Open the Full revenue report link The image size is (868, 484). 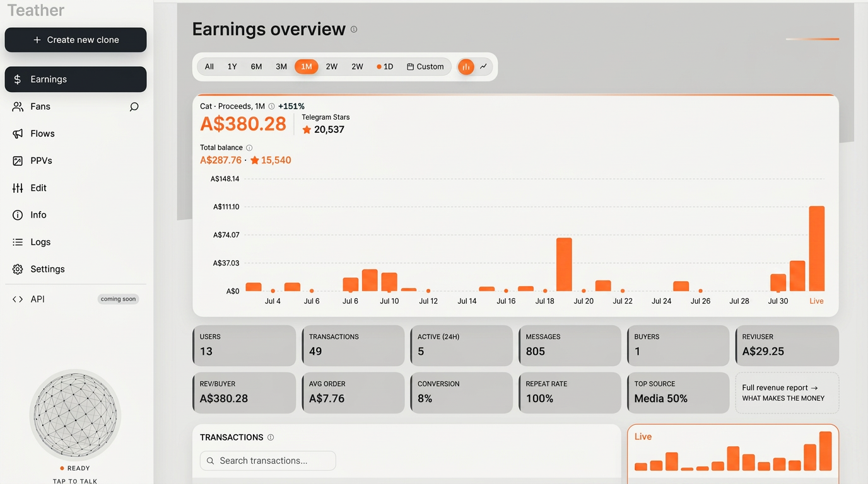click(787, 393)
